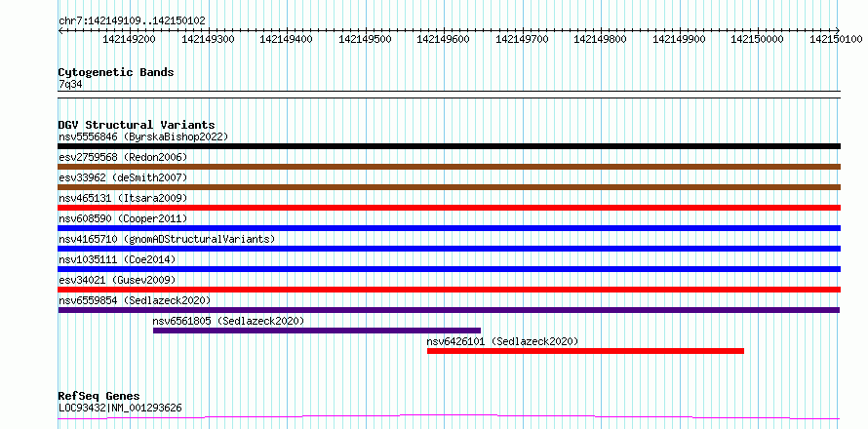Open the LOC93432|NM_001293626 gene label
The width and height of the screenshot is (868, 429).
[120, 409]
